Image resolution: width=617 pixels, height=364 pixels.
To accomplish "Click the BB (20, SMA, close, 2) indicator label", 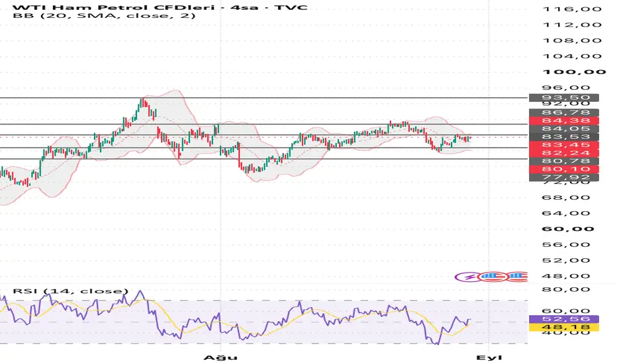I will tap(105, 16).
